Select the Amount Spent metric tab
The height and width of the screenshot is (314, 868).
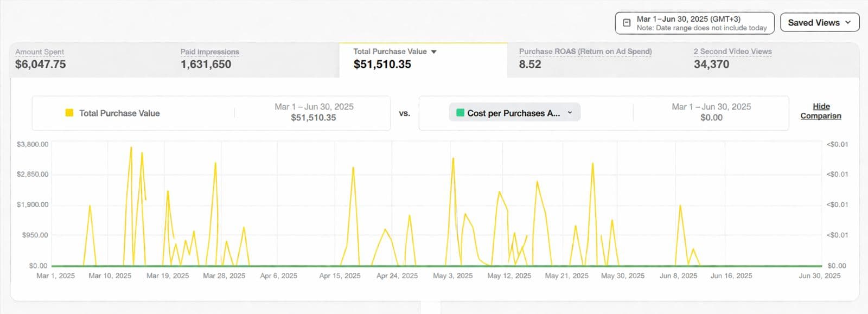coord(41,59)
